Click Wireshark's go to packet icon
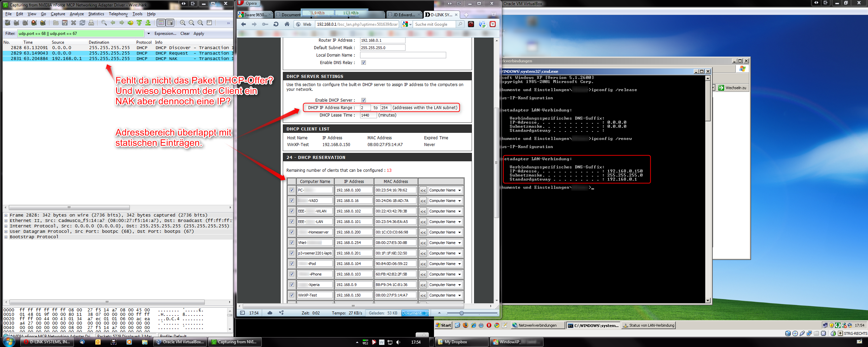 coord(131,23)
